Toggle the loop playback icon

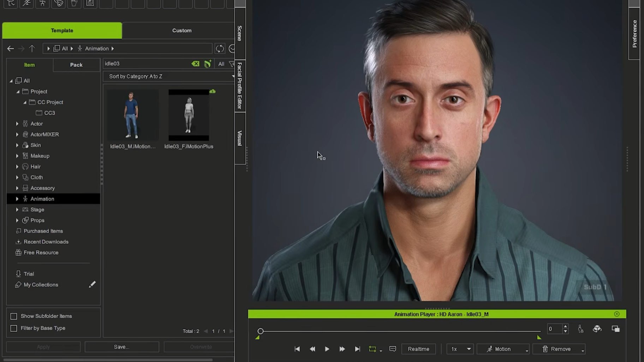coord(372,349)
